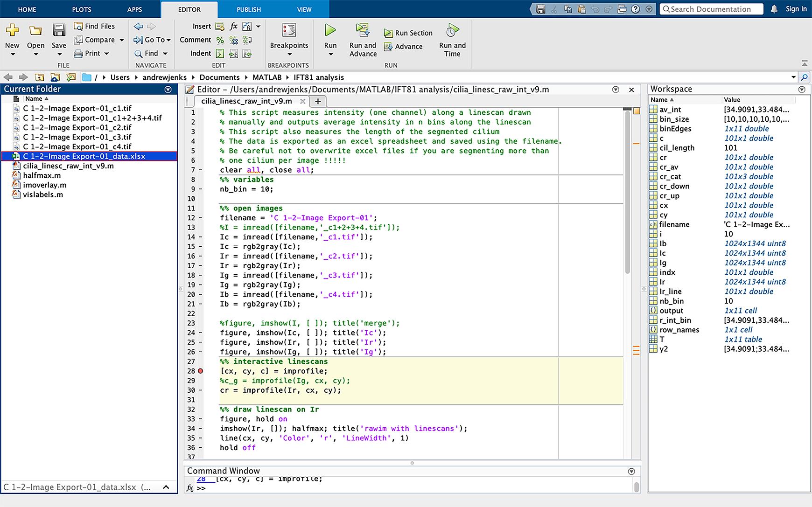The height and width of the screenshot is (507, 812).
Task: Click the add comment percent icon
Action: tap(220, 40)
